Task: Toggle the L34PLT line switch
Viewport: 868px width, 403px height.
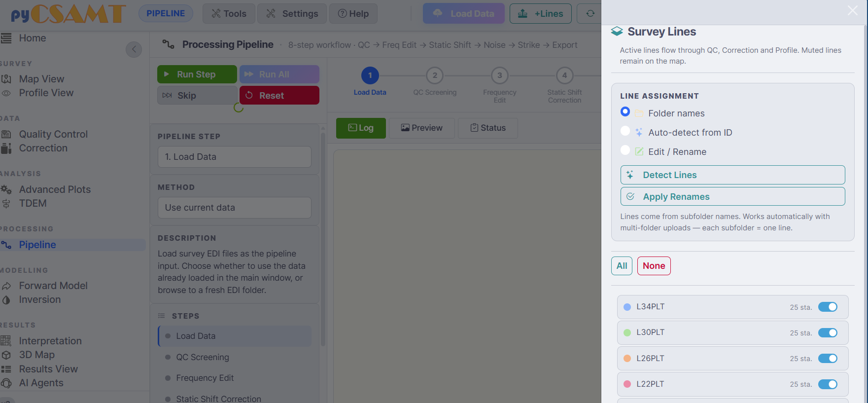Action: click(828, 307)
